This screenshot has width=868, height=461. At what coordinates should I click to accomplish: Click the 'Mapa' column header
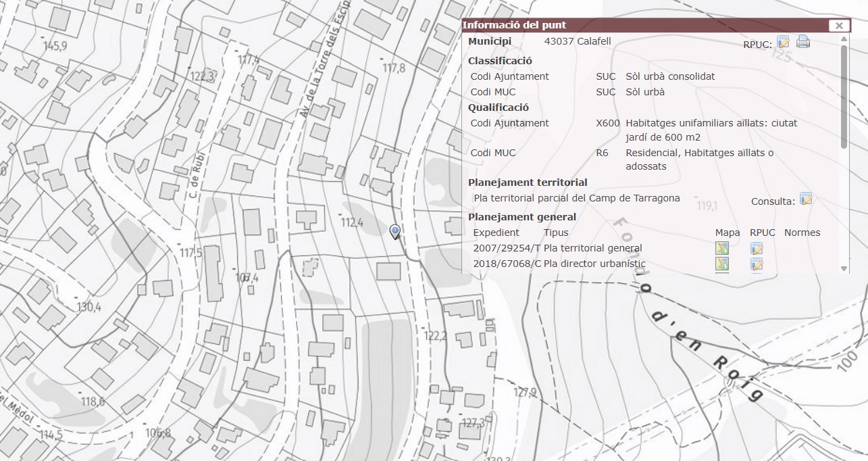click(x=727, y=233)
